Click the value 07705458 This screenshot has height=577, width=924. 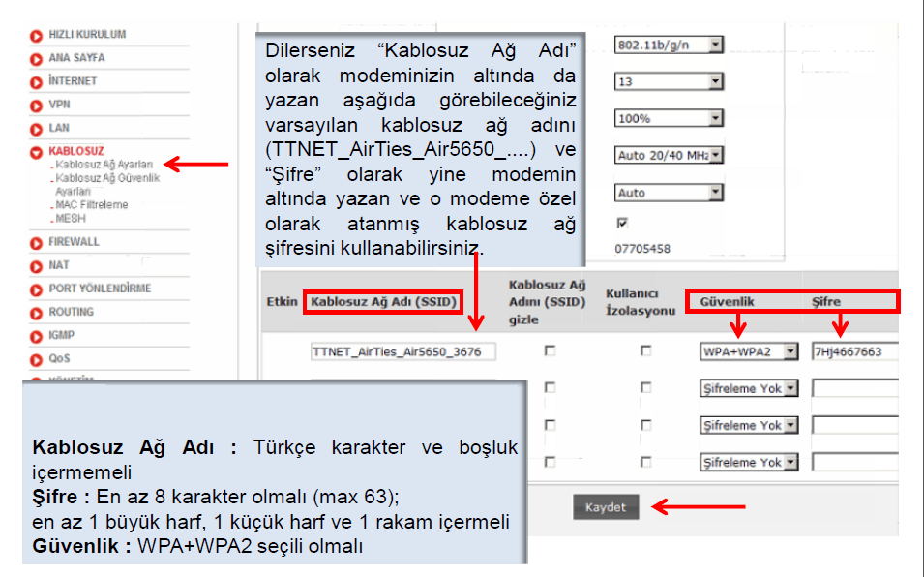[642, 249]
